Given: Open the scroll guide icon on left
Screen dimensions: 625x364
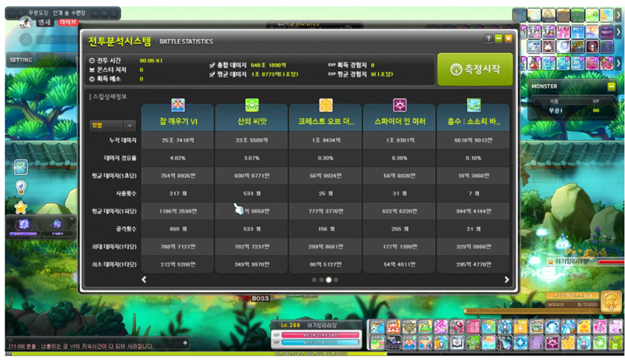Looking at the screenshot, I should 21,167.
